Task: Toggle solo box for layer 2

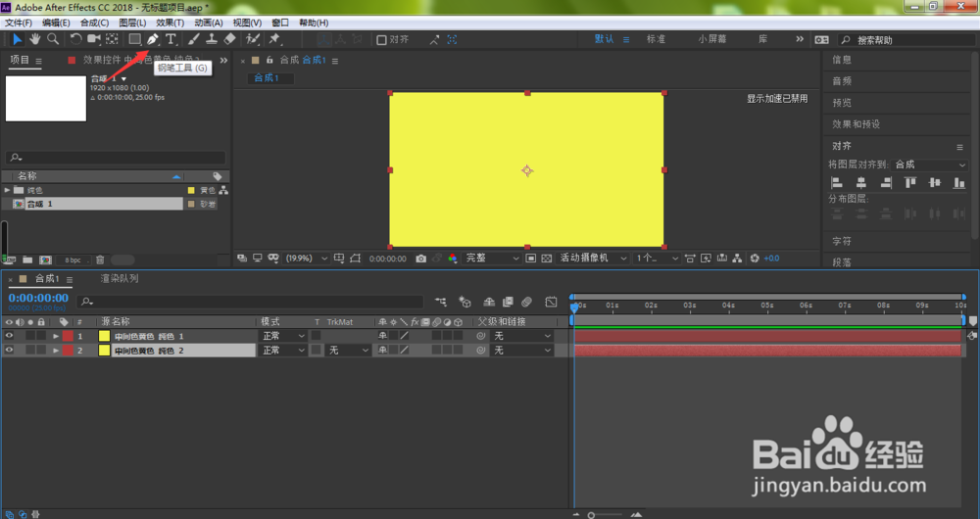Action: tap(30, 351)
